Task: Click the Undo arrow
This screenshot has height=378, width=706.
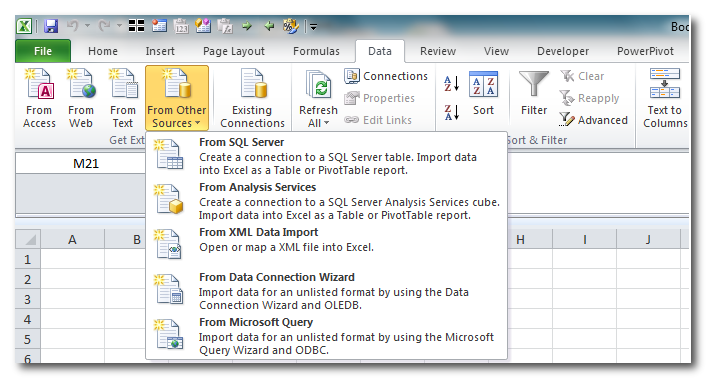Action: pyautogui.click(x=72, y=26)
